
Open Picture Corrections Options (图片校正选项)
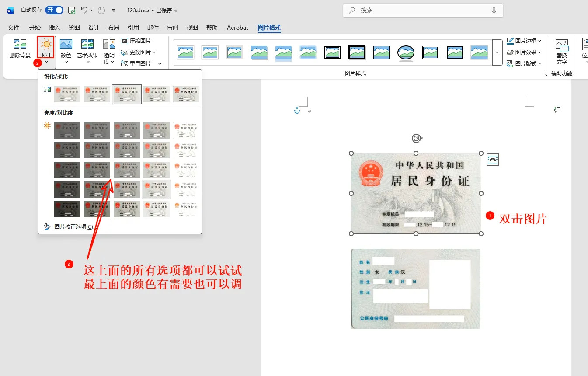click(x=70, y=226)
